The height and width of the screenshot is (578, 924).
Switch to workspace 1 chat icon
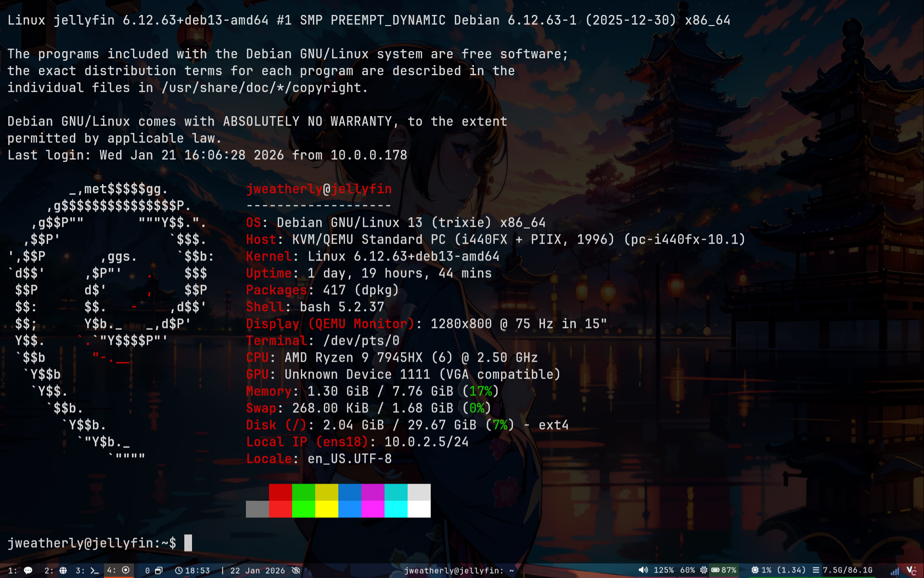28,570
